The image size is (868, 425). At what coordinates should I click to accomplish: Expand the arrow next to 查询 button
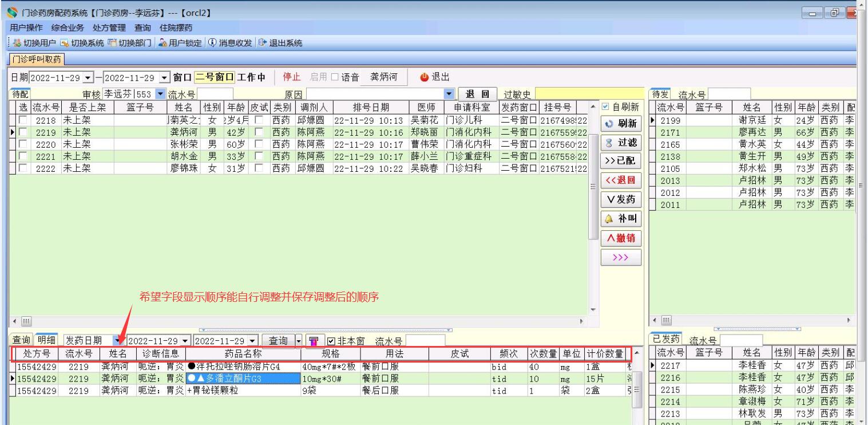coord(300,341)
